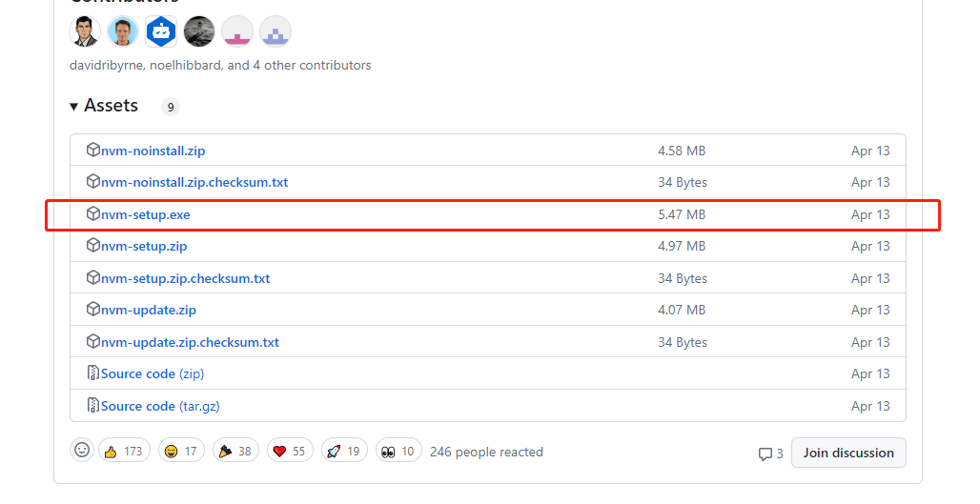This screenshot has height=504, width=980.
Task: Click the nvm-setup.zip link
Action: [x=144, y=246]
